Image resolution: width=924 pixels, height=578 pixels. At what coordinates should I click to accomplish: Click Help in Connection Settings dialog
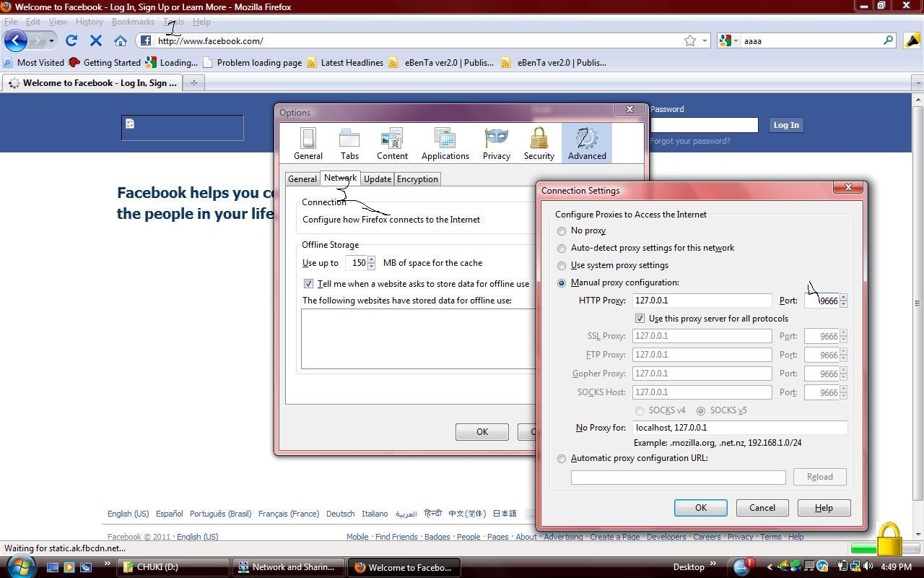tap(824, 508)
